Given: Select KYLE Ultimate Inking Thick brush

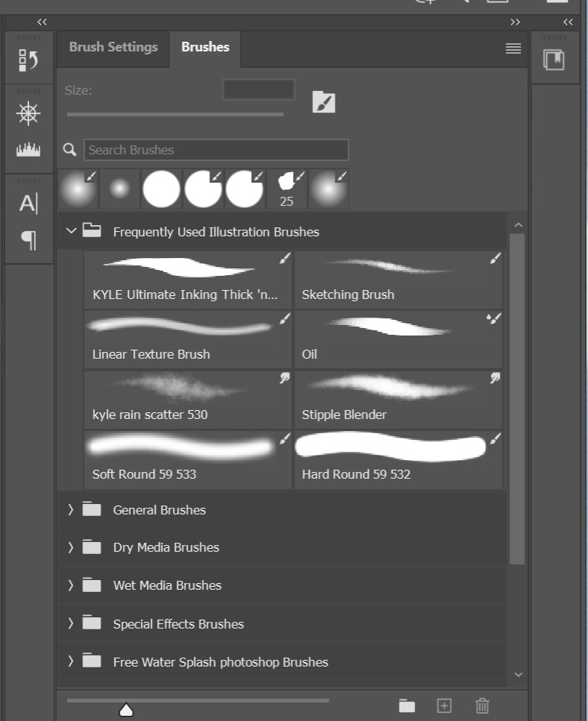Looking at the screenshot, I should click(x=188, y=280).
